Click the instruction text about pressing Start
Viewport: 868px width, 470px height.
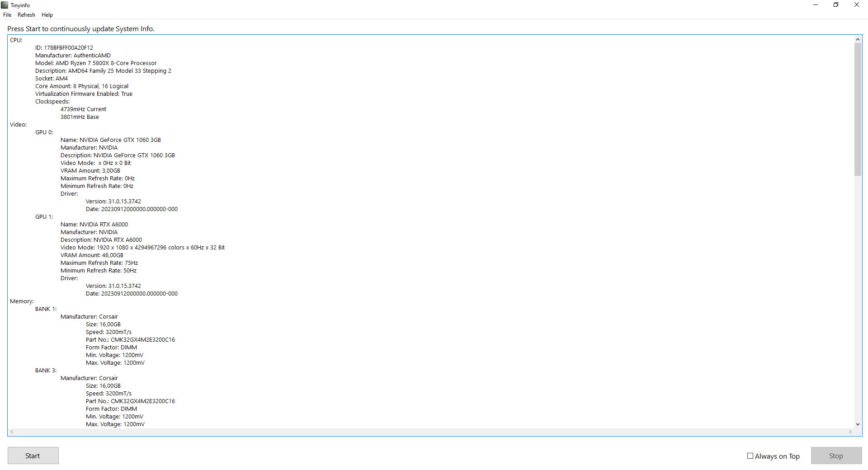(x=81, y=29)
